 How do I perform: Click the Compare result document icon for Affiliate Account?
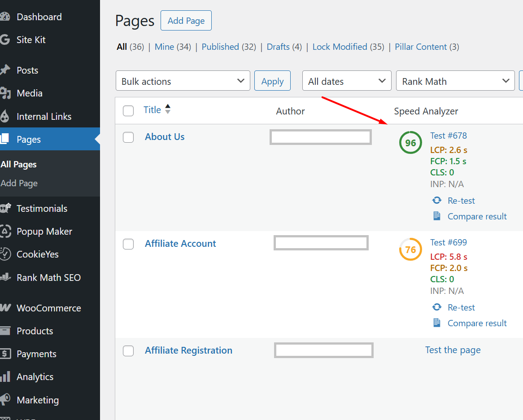(436, 323)
